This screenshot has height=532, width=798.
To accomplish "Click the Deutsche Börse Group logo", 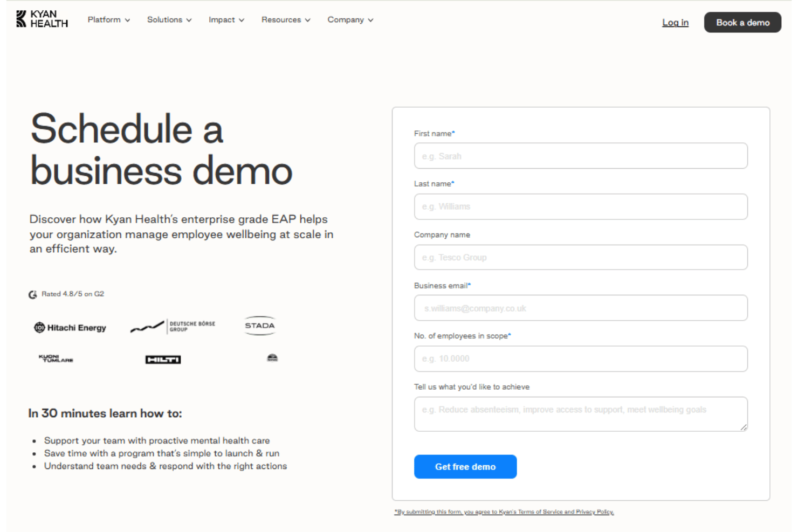I will click(x=173, y=326).
